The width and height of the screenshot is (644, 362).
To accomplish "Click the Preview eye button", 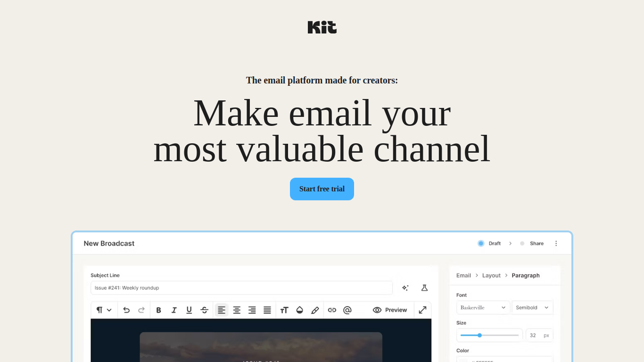I will pos(390,310).
